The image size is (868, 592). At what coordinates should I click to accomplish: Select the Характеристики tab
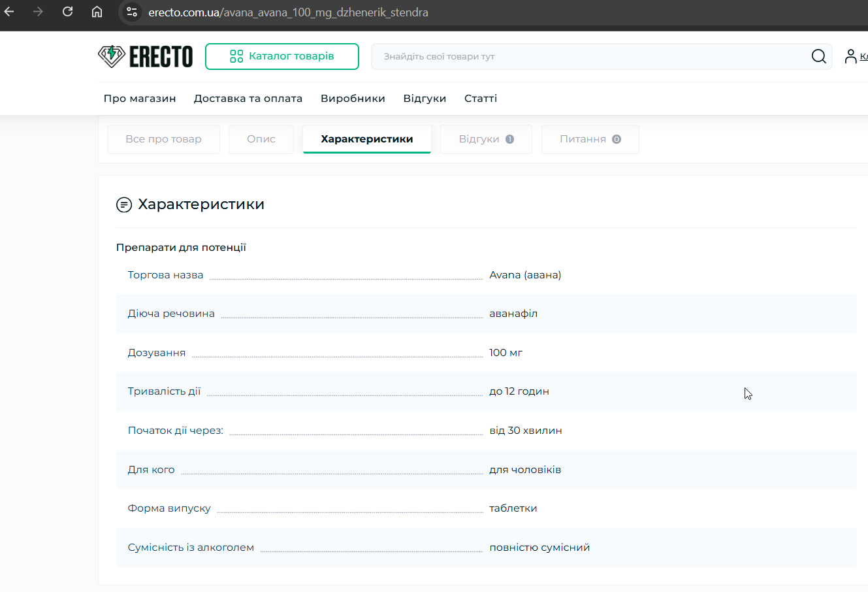click(x=367, y=139)
